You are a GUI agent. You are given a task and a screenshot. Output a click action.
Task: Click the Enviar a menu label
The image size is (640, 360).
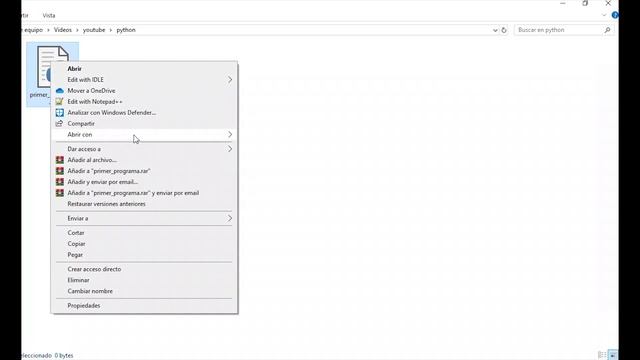78,218
